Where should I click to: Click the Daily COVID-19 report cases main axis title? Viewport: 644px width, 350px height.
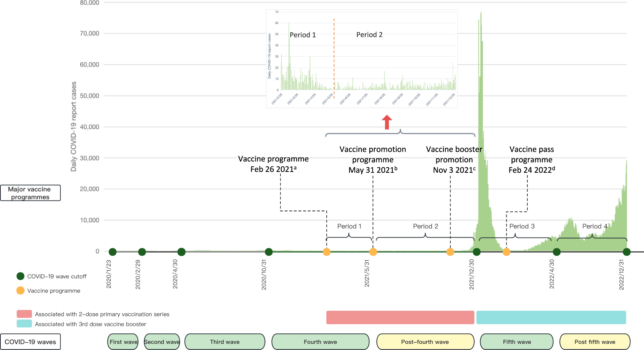73,126
